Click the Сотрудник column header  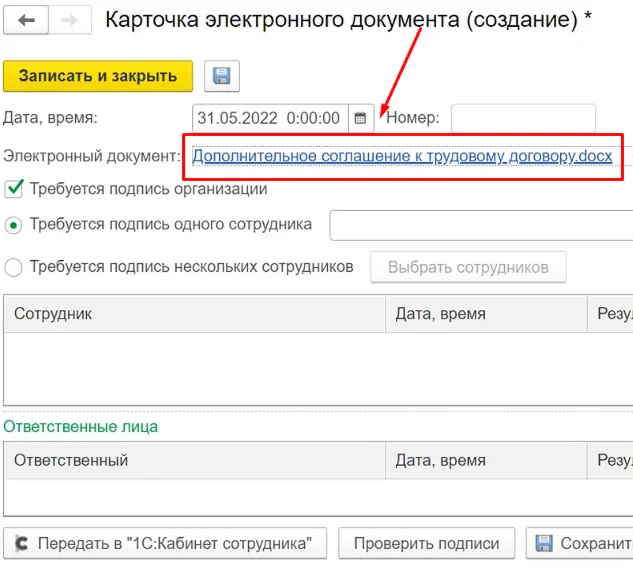coord(195,314)
